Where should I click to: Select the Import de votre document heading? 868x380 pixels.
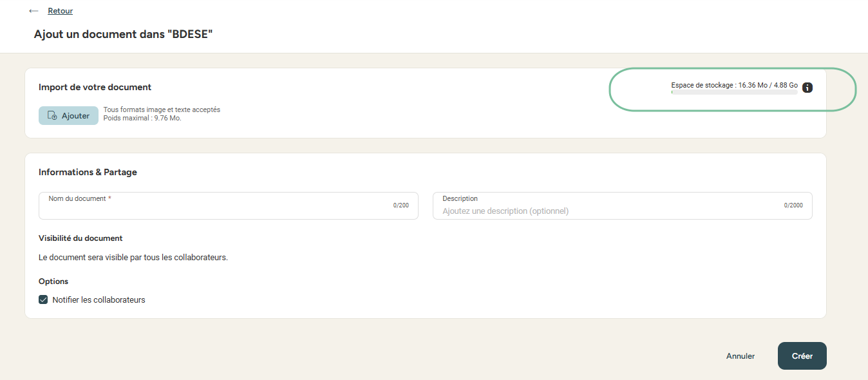tap(95, 87)
